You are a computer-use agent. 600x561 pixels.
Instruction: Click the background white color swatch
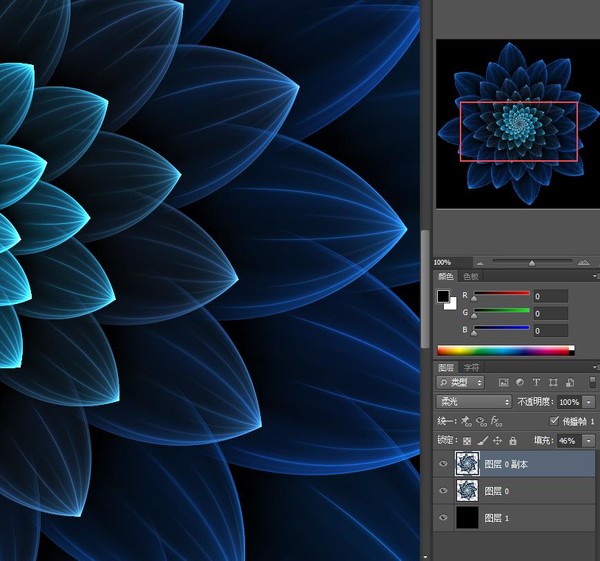coord(452,305)
